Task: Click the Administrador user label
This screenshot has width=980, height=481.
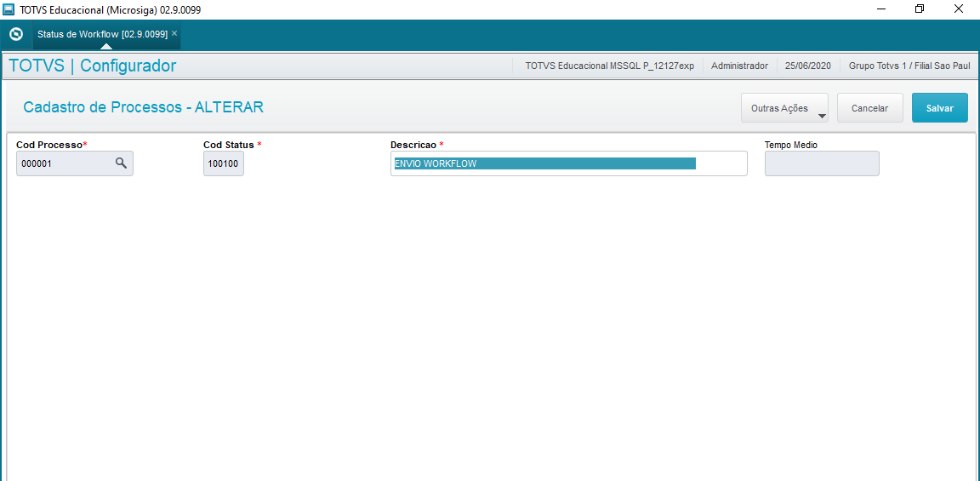Action: coord(739,66)
